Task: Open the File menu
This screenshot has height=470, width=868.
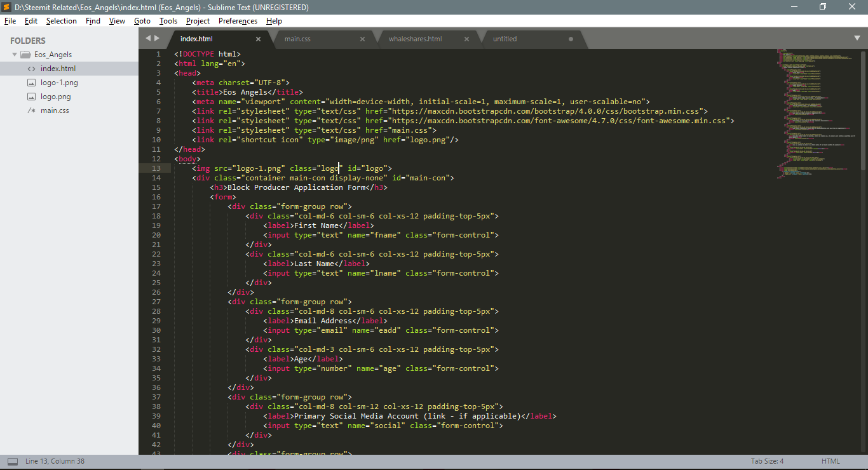Action: (x=10, y=21)
